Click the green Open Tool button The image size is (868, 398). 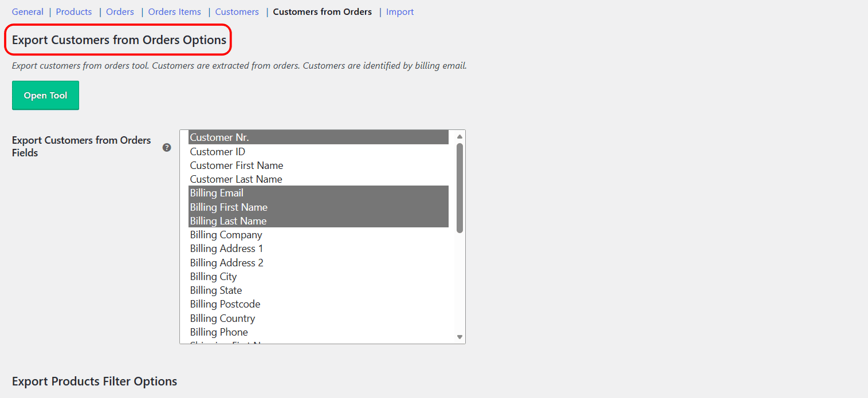[x=45, y=95]
